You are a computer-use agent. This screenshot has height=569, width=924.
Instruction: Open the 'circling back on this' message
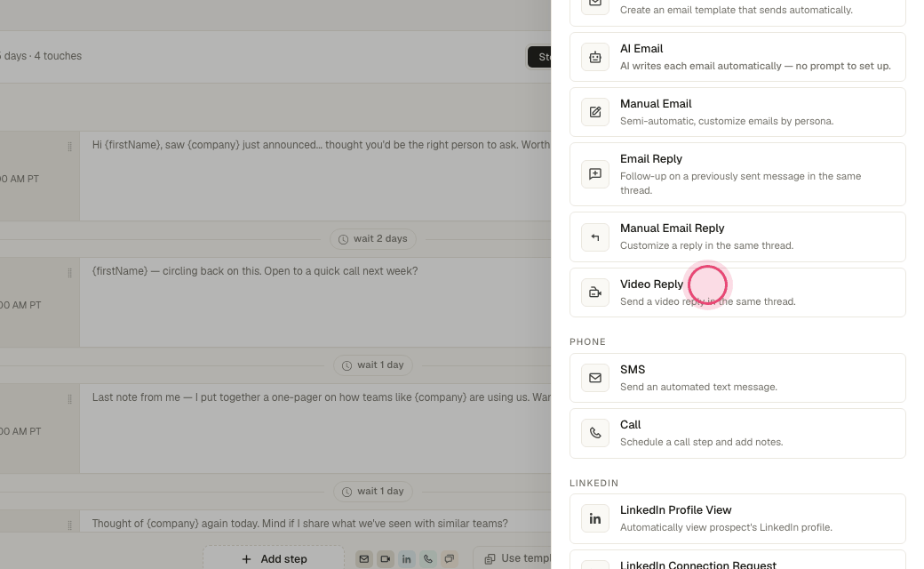click(x=315, y=302)
